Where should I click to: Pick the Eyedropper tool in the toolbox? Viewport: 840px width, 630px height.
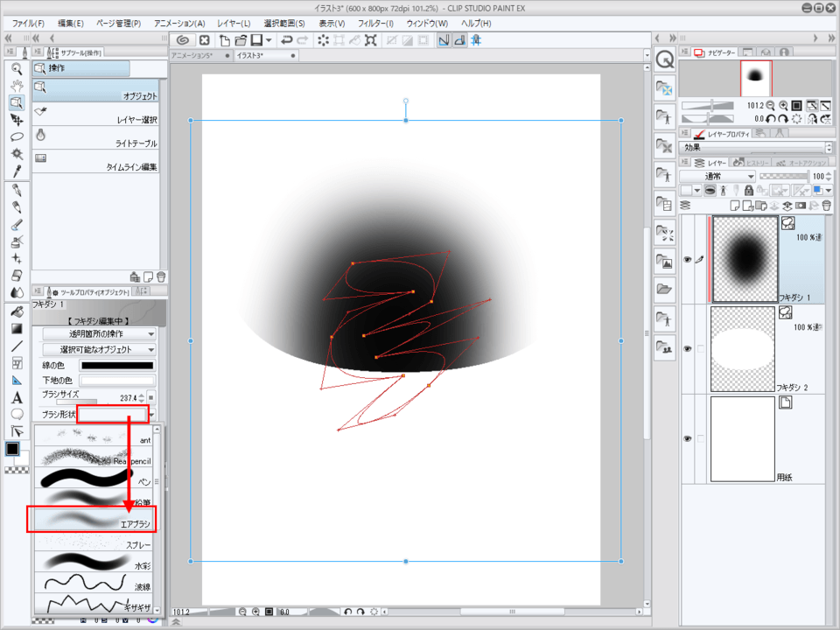pyautogui.click(x=16, y=171)
